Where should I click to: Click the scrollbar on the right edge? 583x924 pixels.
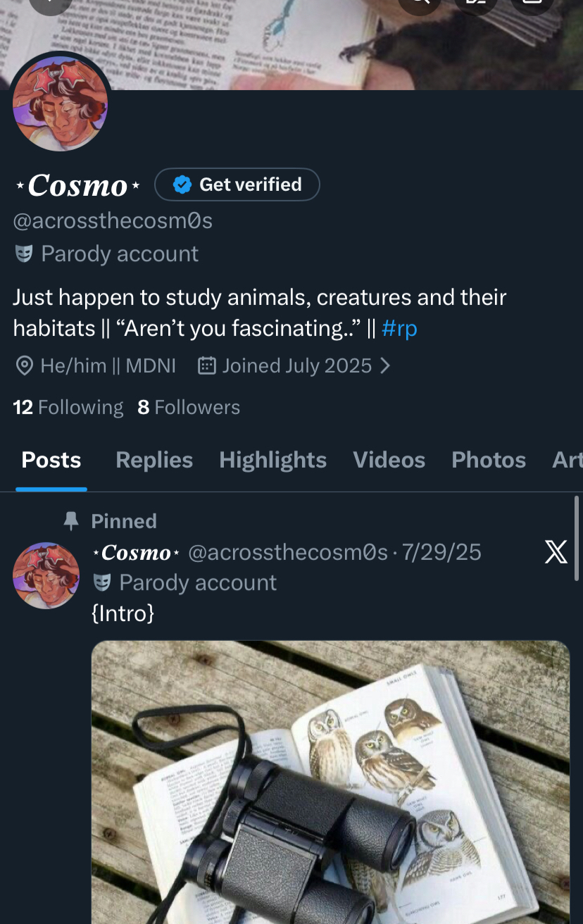576,528
